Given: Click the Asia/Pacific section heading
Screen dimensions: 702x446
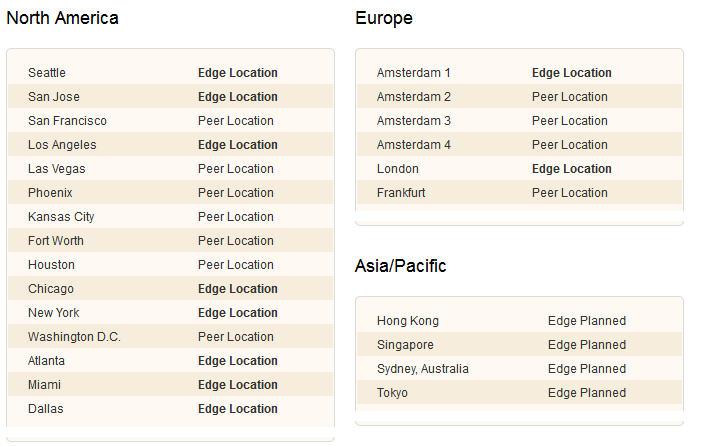Looking at the screenshot, I should coord(400,266).
